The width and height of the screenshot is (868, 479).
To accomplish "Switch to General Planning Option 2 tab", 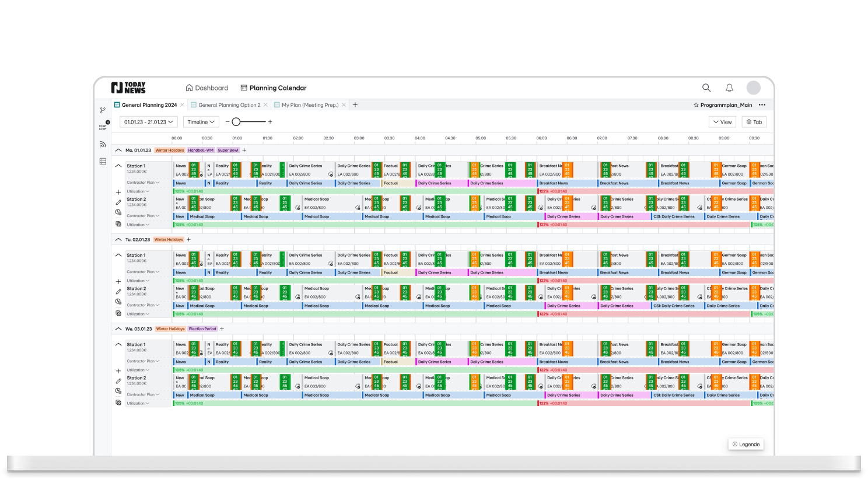I will (x=229, y=105).
